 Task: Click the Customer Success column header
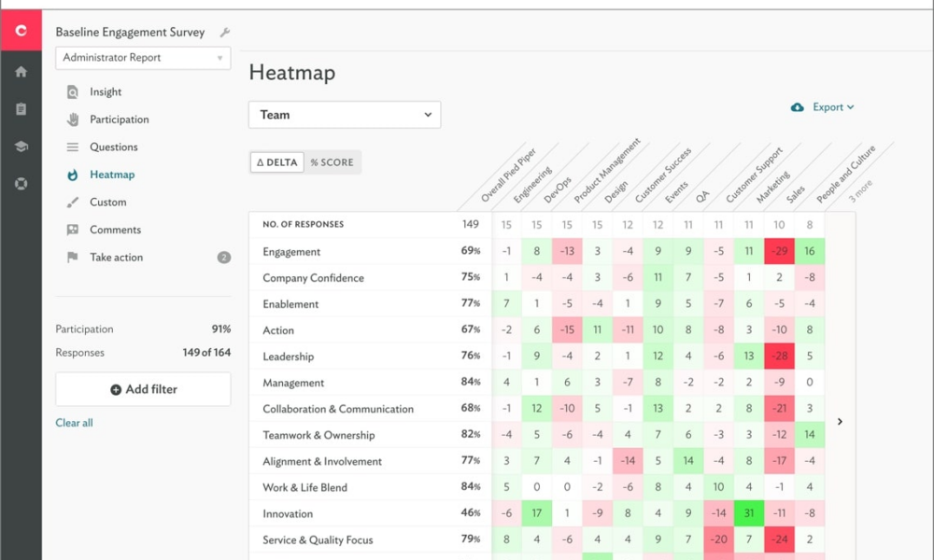663,175
